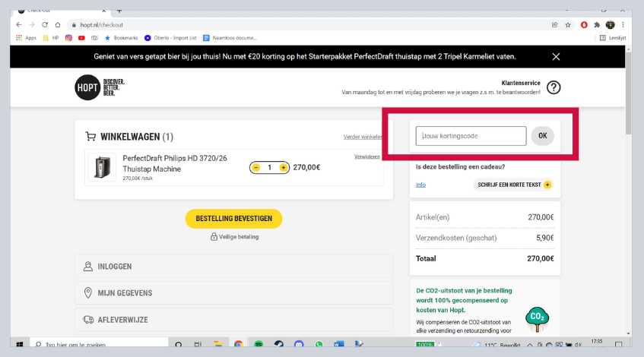Focus the Jouw kortingscode input field
644x357 pixels.
click(x=471, y=136)
